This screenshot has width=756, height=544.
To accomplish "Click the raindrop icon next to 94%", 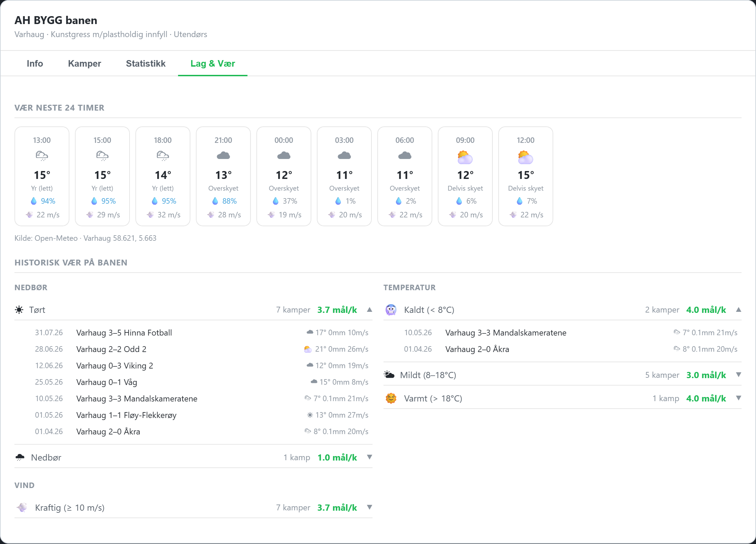I will tap(34, 201).
